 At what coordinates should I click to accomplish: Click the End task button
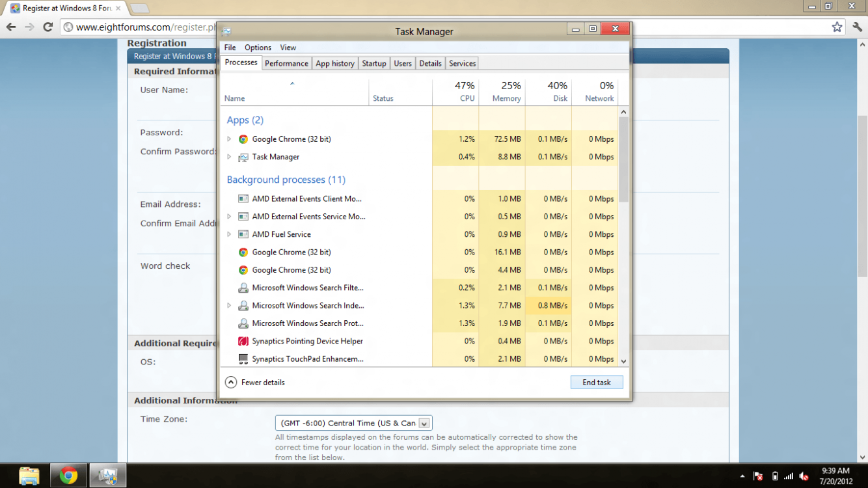tap(597, 383)
